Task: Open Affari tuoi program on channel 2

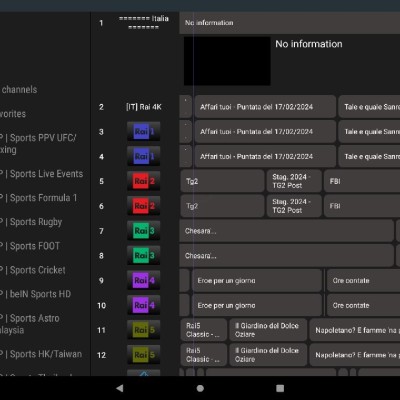Action: coord(265,107)
